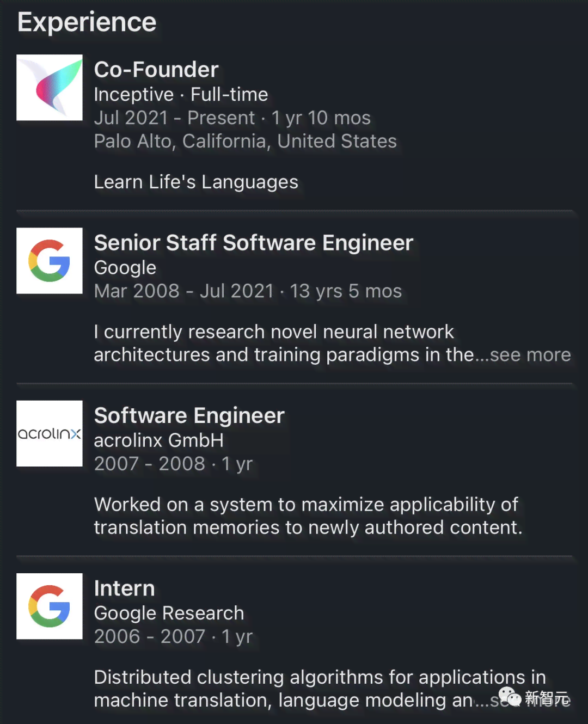This screenshot has height=724, width=588.
Task: Open acrolinx GmbH company name
Action: [x=159, y=440]
